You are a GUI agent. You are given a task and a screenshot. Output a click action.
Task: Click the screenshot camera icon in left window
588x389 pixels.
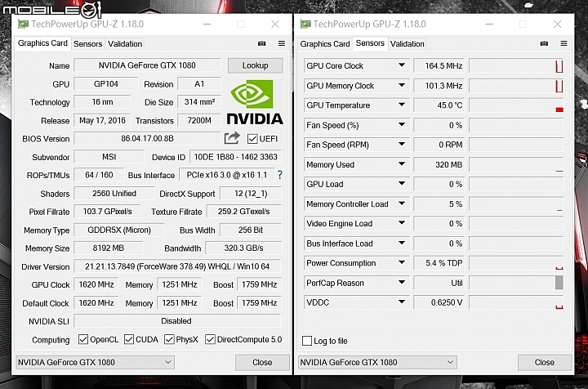pos(262,43)
